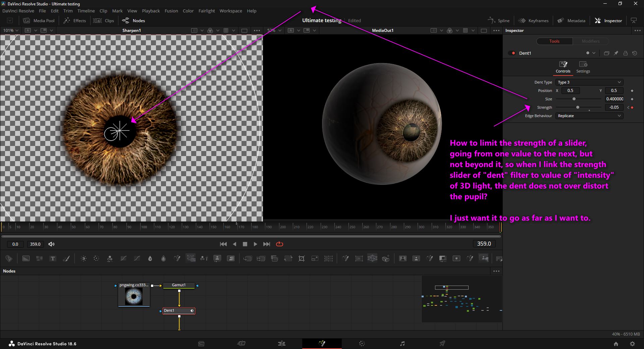644x349 pixels.
Task: Play forward button
Action: point(255,244)
